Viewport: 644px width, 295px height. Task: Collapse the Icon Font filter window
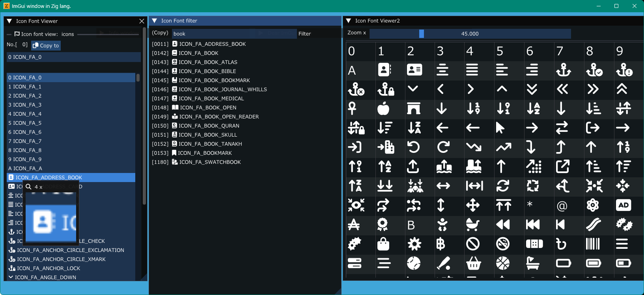[x=155, y=21]
